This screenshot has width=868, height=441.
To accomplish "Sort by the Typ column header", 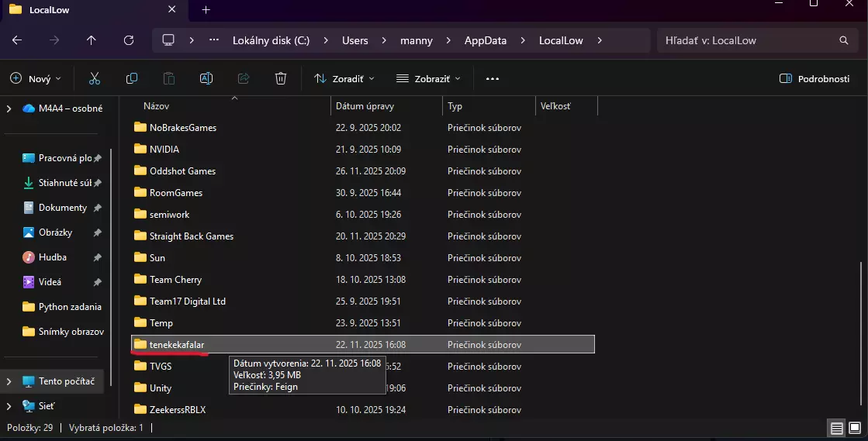I will pos(489,105).
